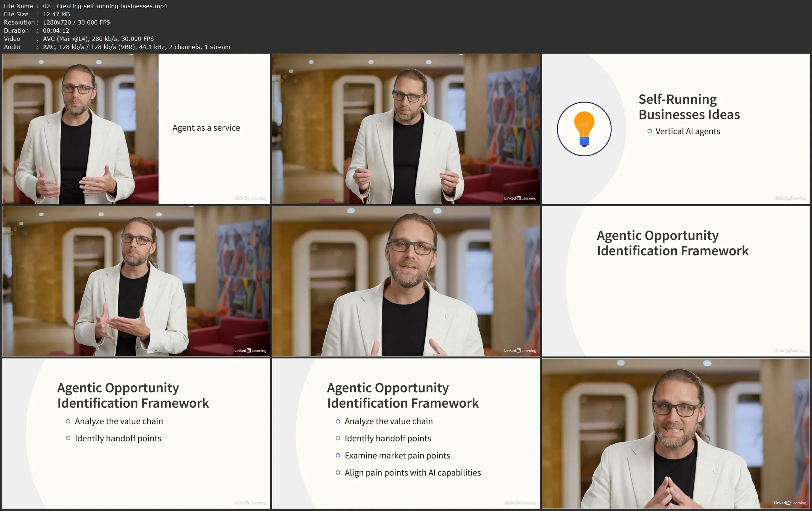812x511 pixels.
Task: Click the audio info line starting 'AAC, 128 kb/s'
Action: click(x=137, y=47)
